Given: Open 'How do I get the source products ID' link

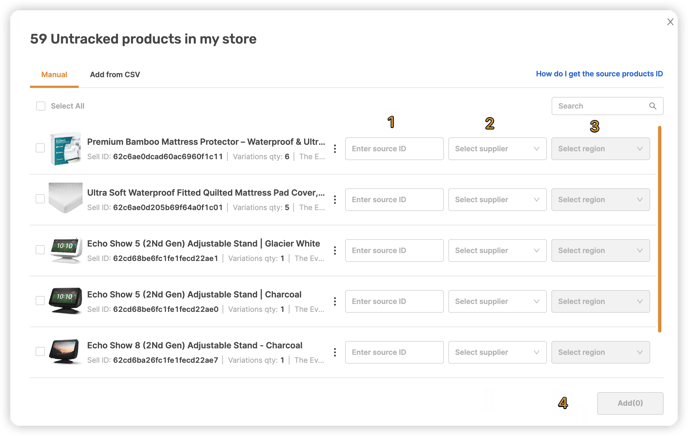Looking at the screenshot, I should pyautogui.click(x=599, y=74).
